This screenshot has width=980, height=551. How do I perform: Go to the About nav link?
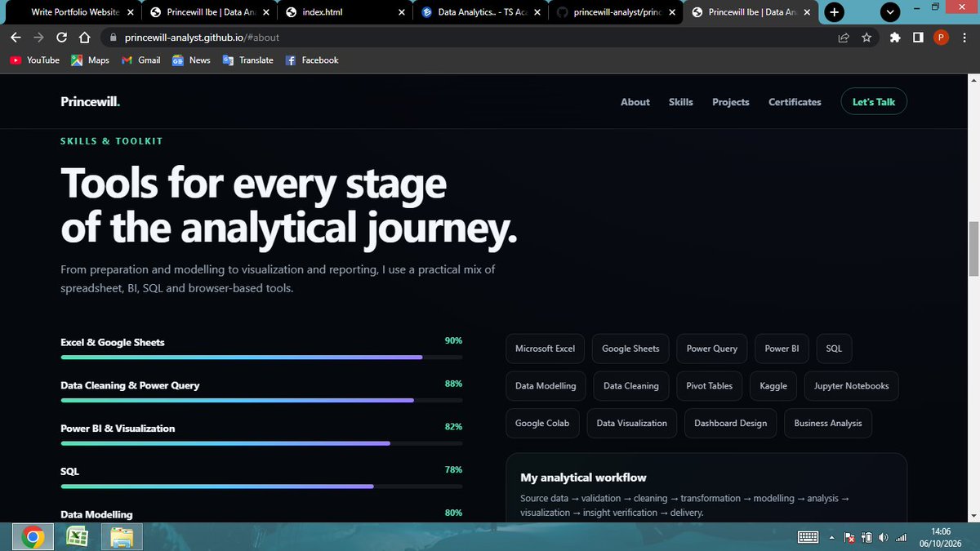pos(635,102)
